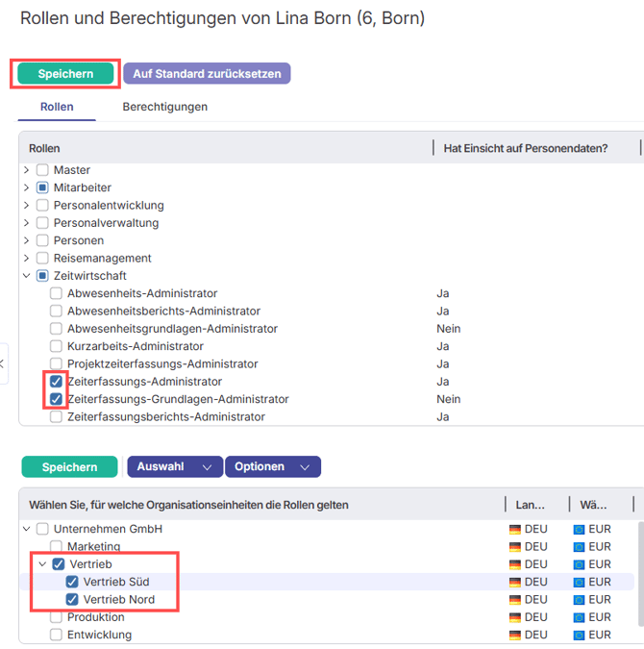Enable Abwesenheits-Administrator role checkbox
Image resolution: width=644 pixels, height=649 pixels.
pyautogui.click(x=57, y=293)
